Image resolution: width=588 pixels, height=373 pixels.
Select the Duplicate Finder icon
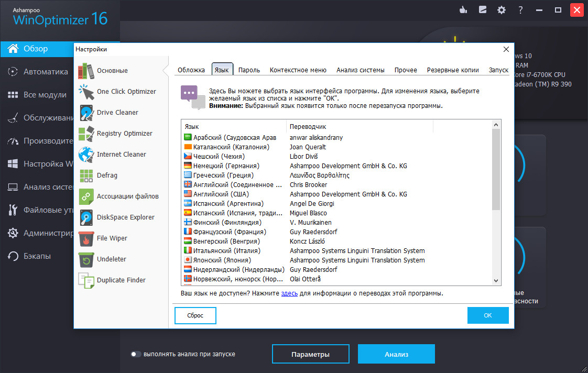click(86, 281)
